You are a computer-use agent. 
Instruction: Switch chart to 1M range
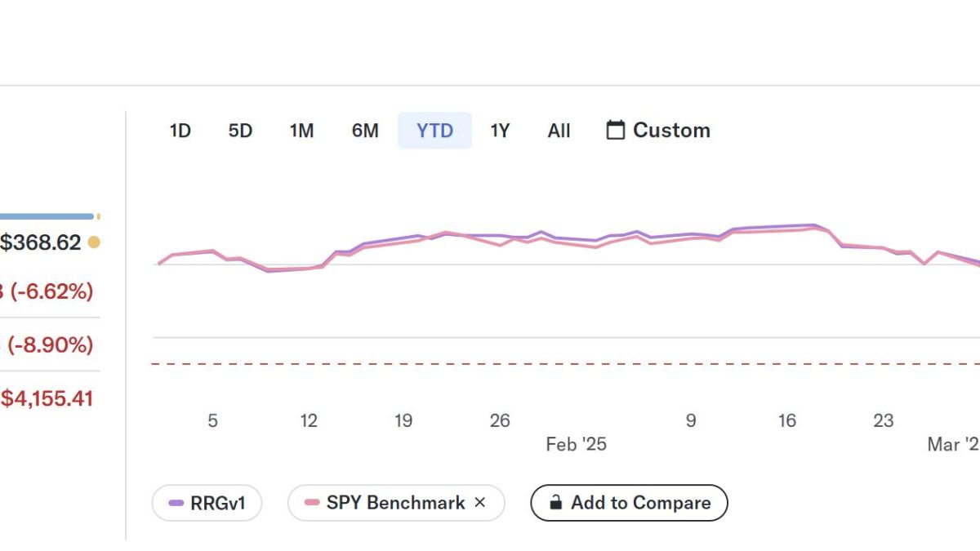tap(301, 131)
